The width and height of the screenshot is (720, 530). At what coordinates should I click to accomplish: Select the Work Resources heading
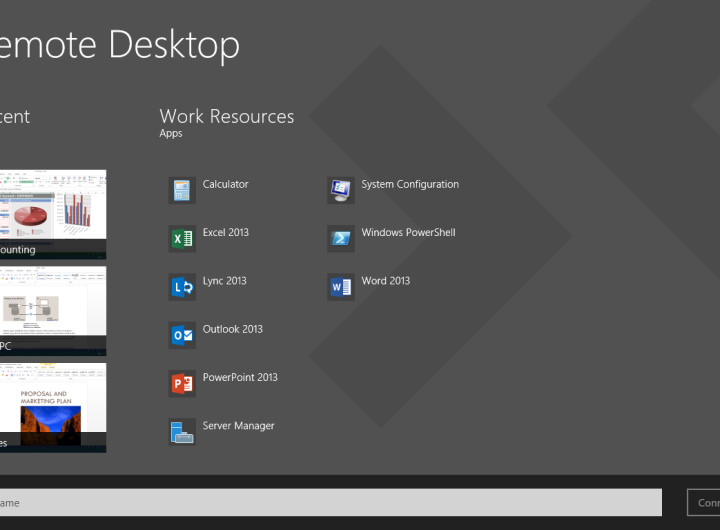(x=227, y=116)
